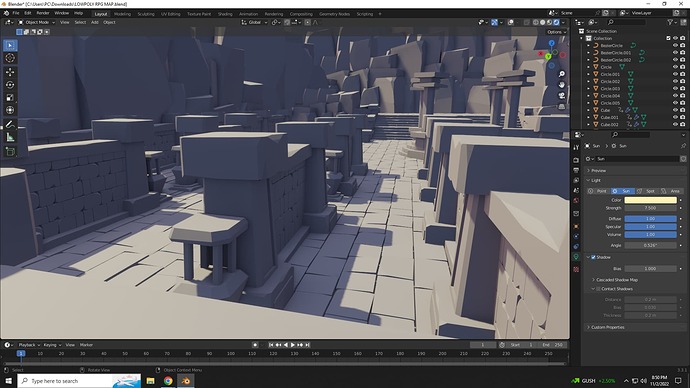Open the View Layer properties tab icon
Viewport: 690px width, 388px height.
point(576,180)
